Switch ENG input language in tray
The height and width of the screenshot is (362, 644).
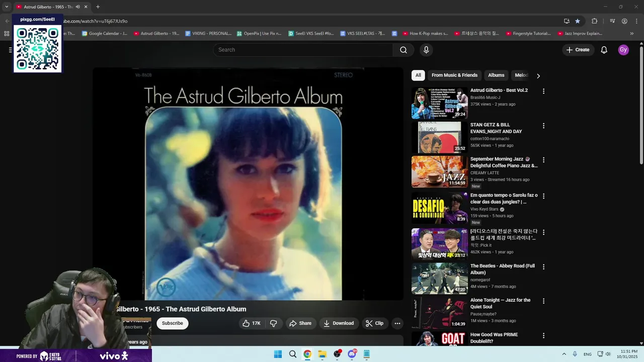tap(588, 354)
